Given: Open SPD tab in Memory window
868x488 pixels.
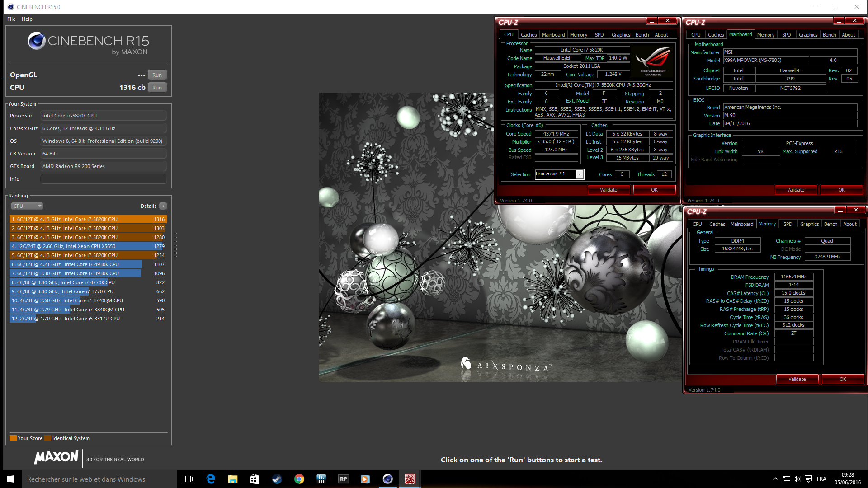Looking at the screenshot, I should click(788, 224).
